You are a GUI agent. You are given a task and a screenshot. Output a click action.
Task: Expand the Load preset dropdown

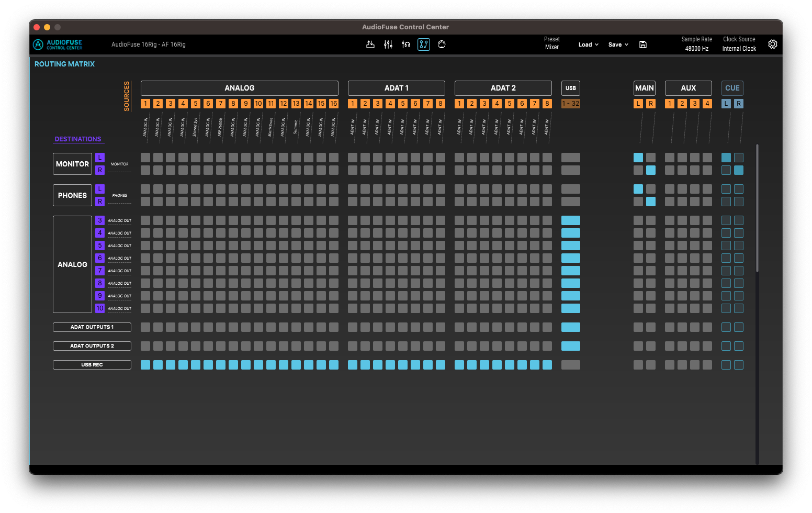589,44
